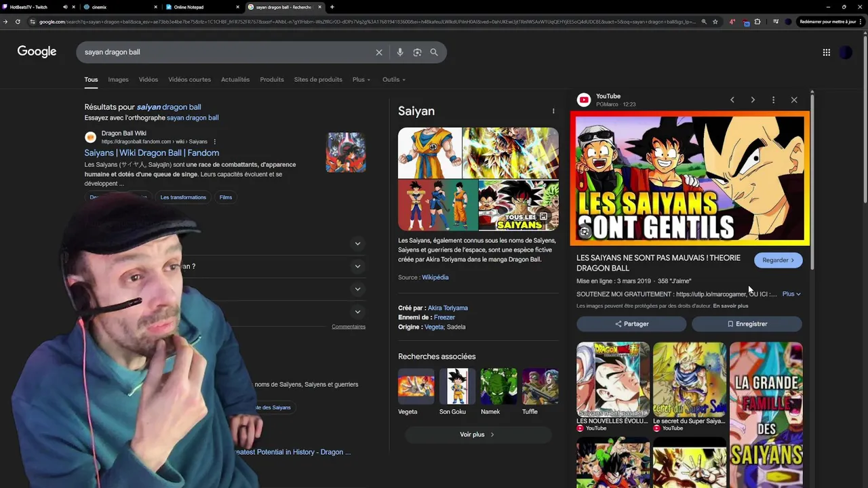Expand video description with Plus
This screenshot has width=868, height=488.
coord(791,294)
